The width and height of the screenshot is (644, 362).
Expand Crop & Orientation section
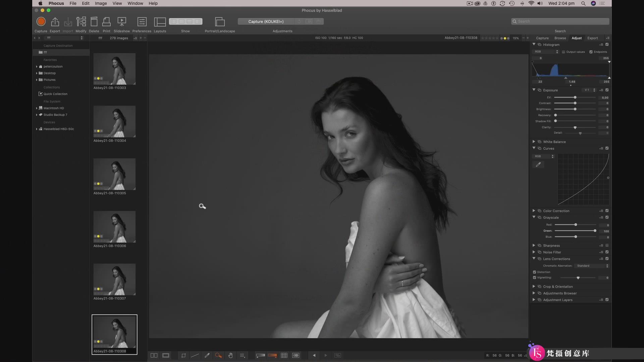click(534, 286)
